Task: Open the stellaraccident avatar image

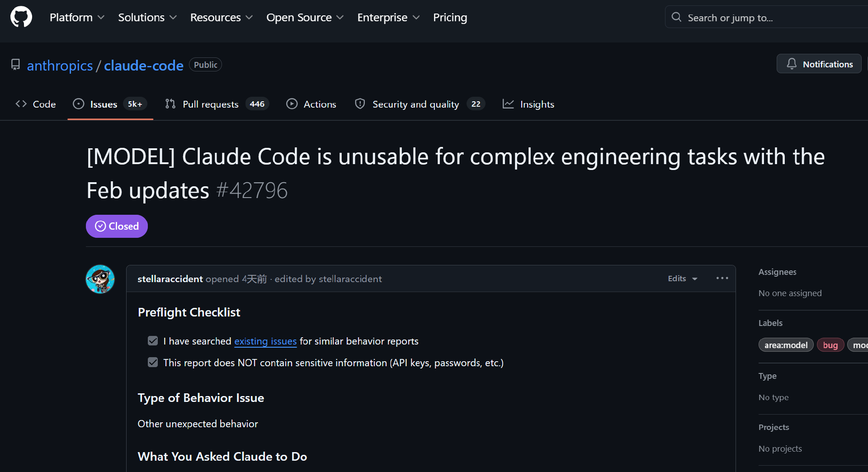Action: (x=100, y=279)
